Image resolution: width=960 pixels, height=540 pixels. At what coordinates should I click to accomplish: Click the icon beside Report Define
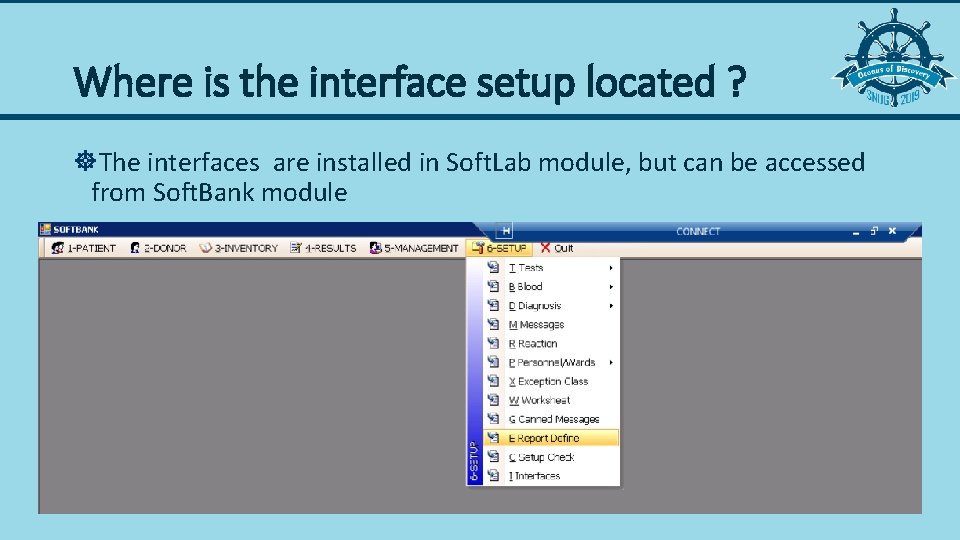click(493, 438)
